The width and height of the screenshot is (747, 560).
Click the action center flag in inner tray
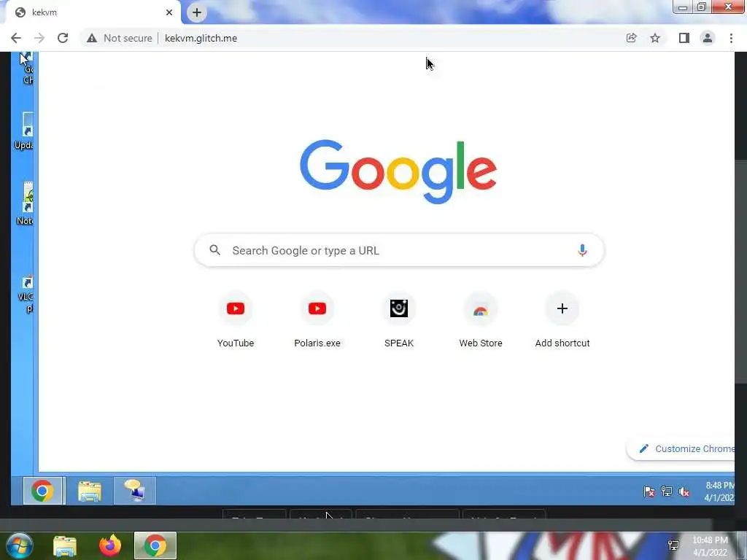[x=649, y=491]
